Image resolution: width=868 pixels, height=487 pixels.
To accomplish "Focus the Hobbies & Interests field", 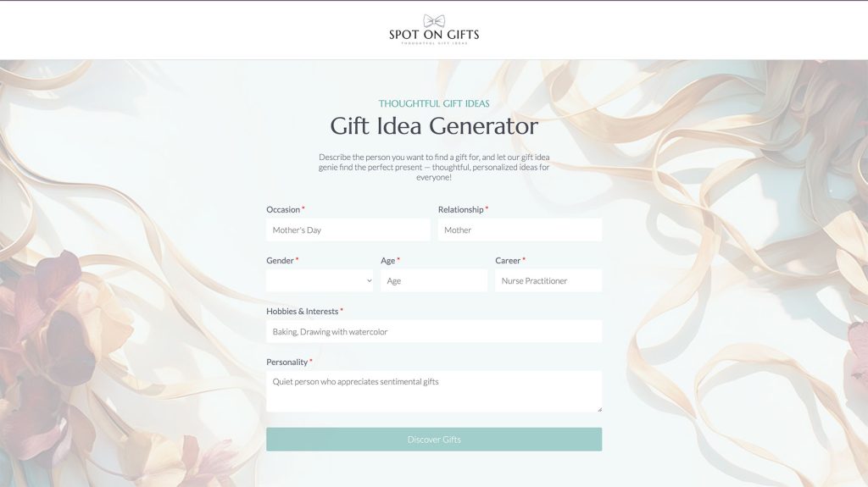I will (433, 331).
